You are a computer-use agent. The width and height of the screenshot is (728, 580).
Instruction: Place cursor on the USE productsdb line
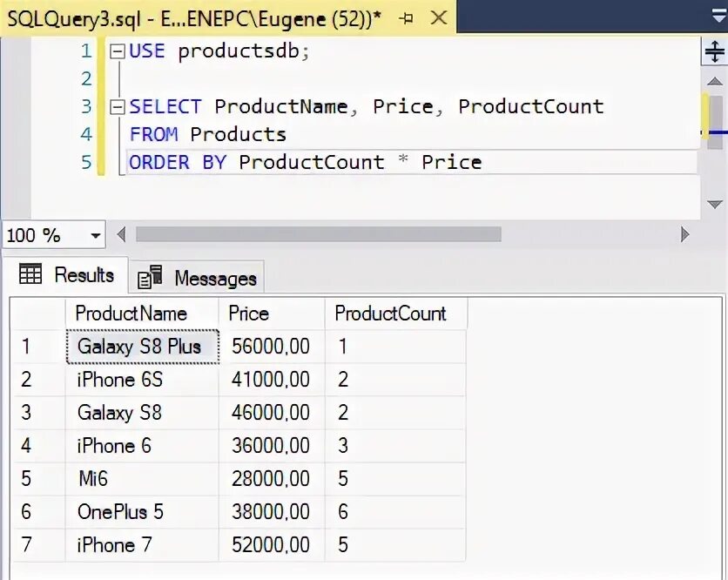(x=219, y=51)
